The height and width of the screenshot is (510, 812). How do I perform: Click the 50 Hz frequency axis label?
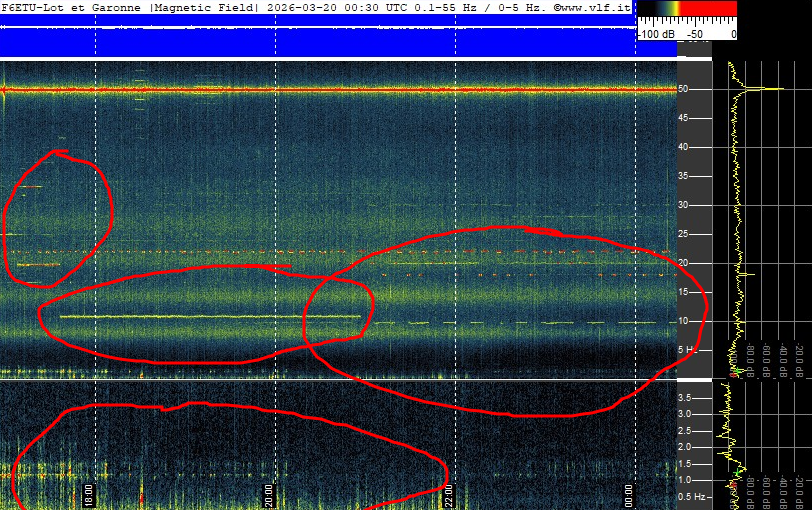coord(685,89)
